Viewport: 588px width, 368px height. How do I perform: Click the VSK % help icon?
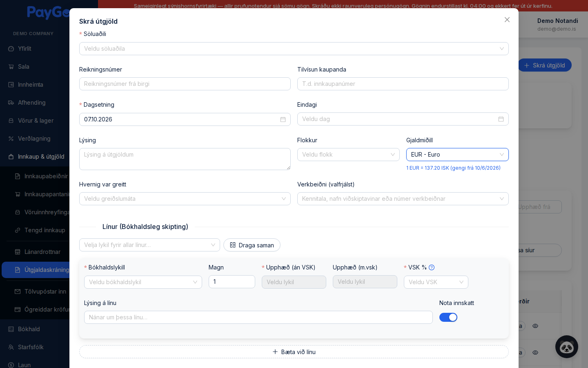coord(432,267)
